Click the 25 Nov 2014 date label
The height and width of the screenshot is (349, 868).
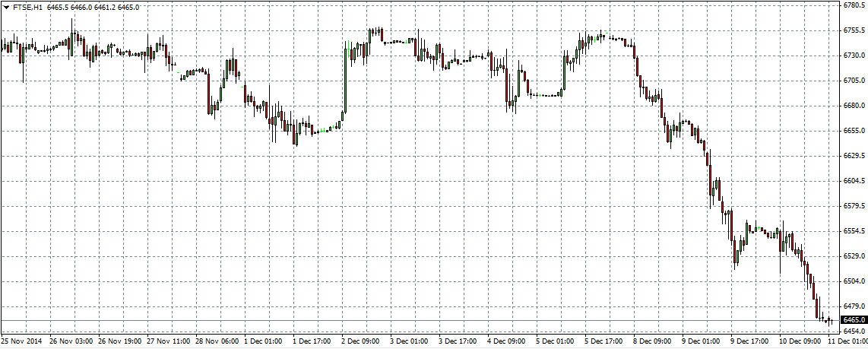coord(21,341)
